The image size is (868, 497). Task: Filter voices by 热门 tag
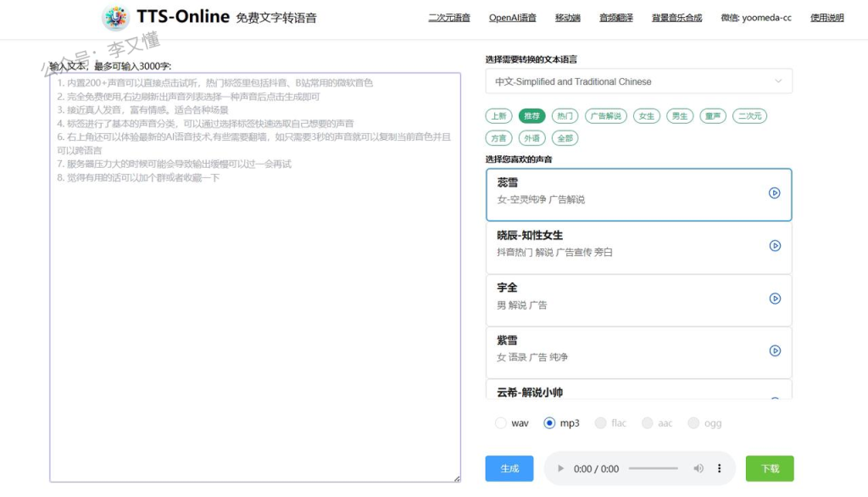coord(565,116)
